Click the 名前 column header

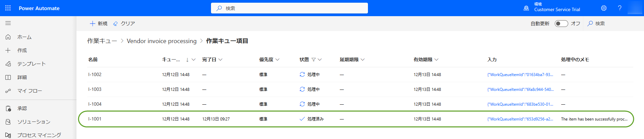tap(93, 60)
